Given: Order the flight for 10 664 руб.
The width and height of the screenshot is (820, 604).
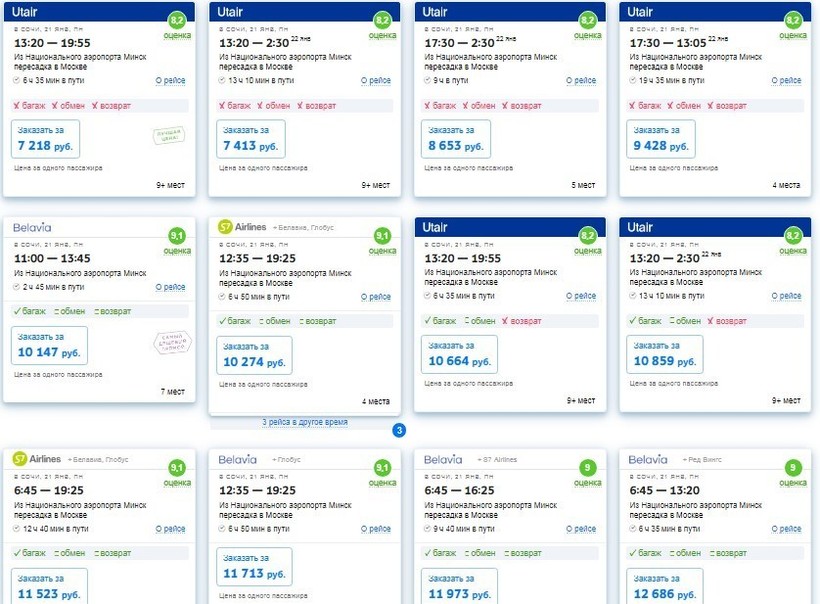Looking at the screenshot, I should (458, 354).
